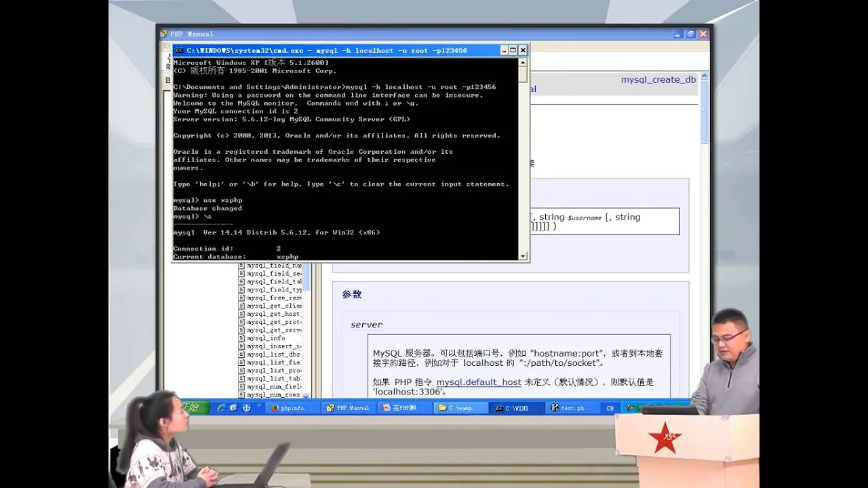Open Internet Explorer from quick launch

(x=221, y=408)
